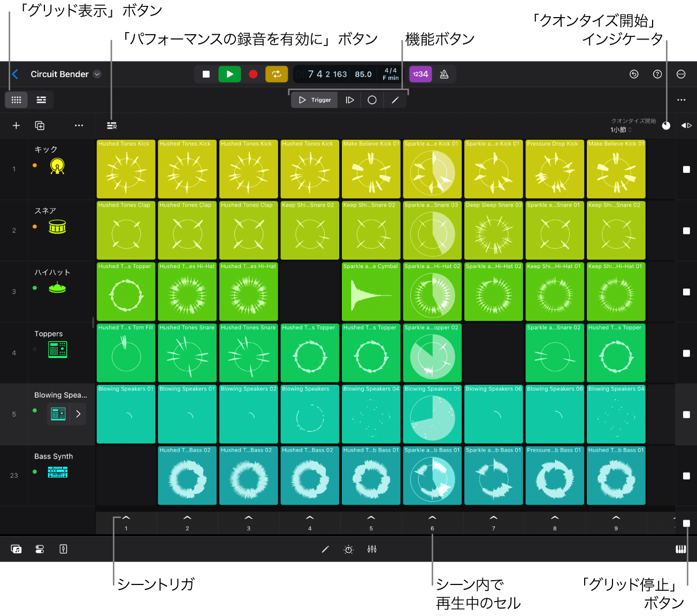Trigger scene 2 arrow
Viewport: 697px width, 616px height.
click(x=187, y=518)
